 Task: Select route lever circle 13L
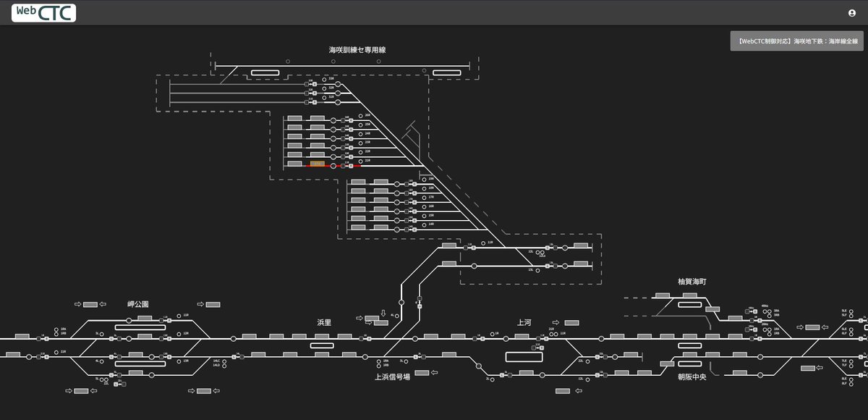pos(537,271)
